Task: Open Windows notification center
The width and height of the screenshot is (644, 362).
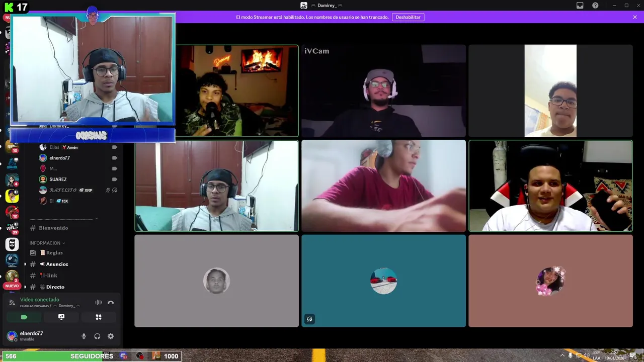Action: pos(633,355)
